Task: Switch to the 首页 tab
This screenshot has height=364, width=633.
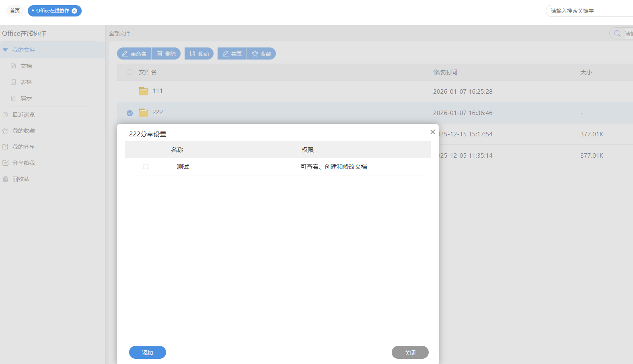Action: (15, 11)
